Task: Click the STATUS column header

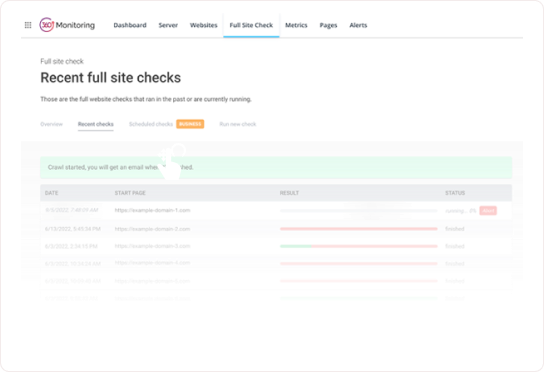Action: pos(455,193)
